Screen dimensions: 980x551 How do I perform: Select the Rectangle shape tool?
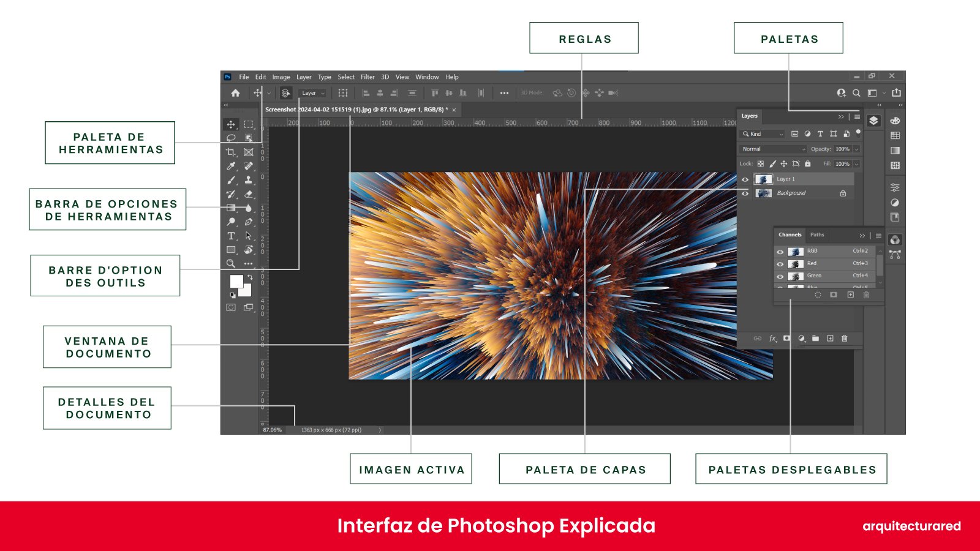(231, 250)
